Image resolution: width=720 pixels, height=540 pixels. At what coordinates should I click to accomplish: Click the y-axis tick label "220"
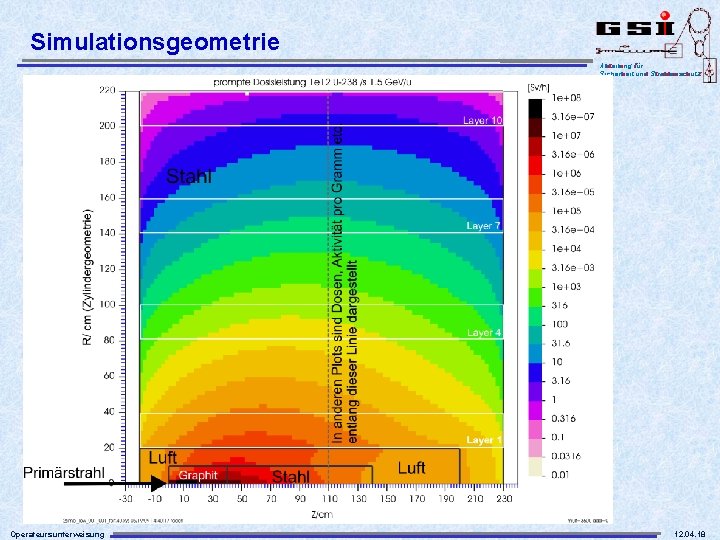[x=107, y=90]
